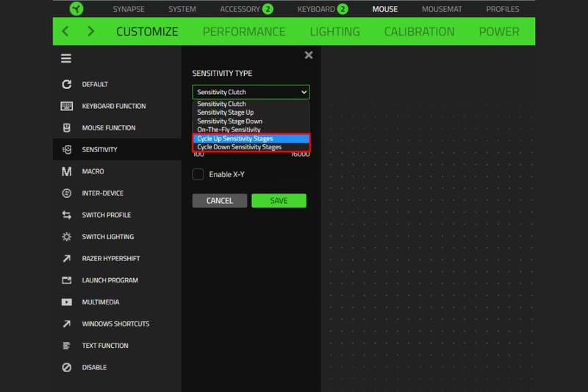588x392 pixels.
Task: Select Switch Lighting label
Action: 108,237
